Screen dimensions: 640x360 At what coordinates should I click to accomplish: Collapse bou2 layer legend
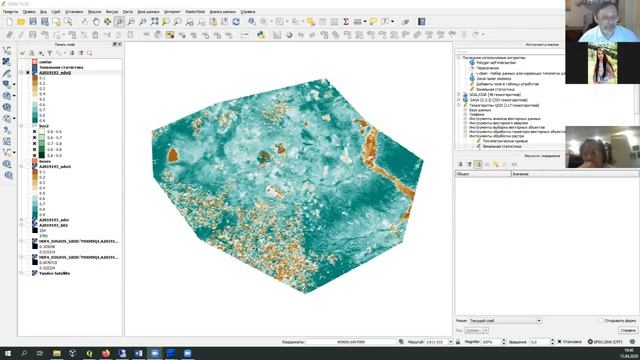(22, 126)
